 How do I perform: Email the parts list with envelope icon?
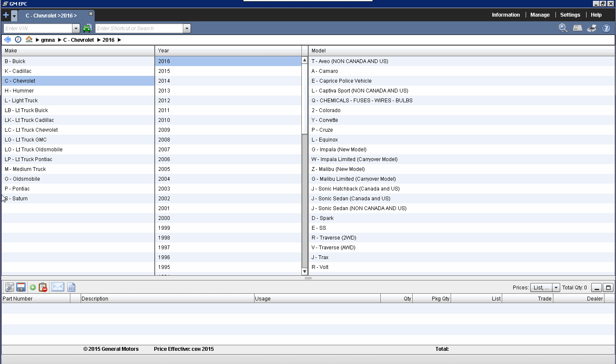click(x=58, y=287)
